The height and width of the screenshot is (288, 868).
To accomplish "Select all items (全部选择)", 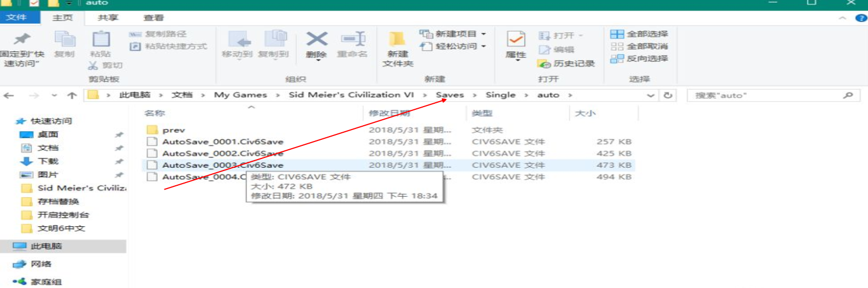I will 639,34.
